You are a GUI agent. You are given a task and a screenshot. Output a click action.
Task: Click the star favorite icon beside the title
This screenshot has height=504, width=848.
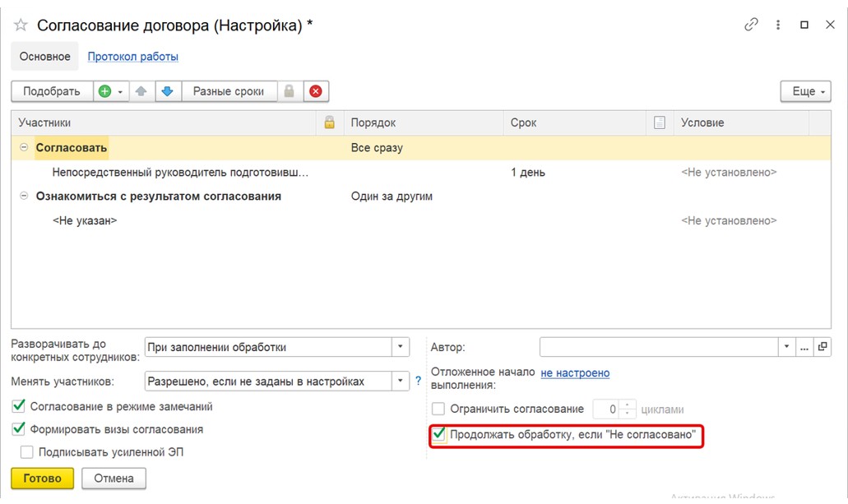point(21,25)
